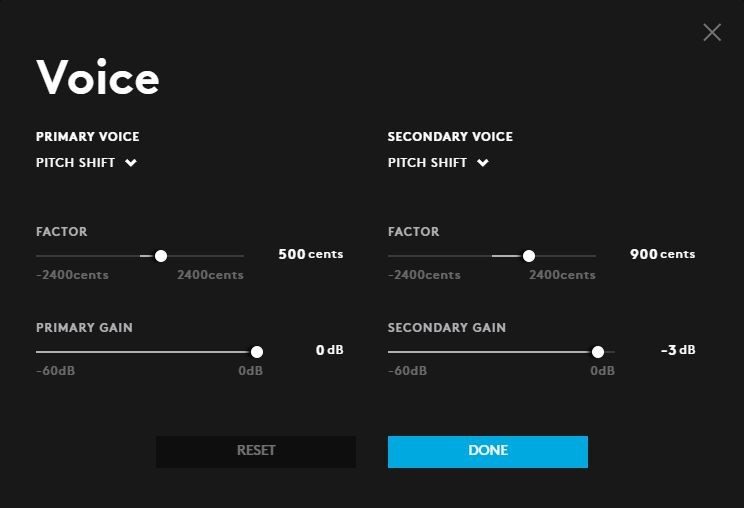Click the Secondary Gain -3 dB value
744x508 pixels.
click(x=678, y=351)
